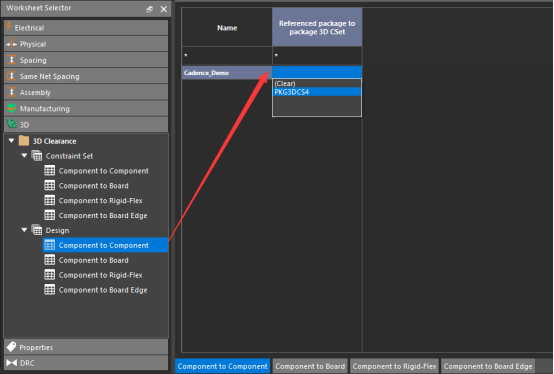
Task: Open the Properties section bar
Action: pos(86,347)
